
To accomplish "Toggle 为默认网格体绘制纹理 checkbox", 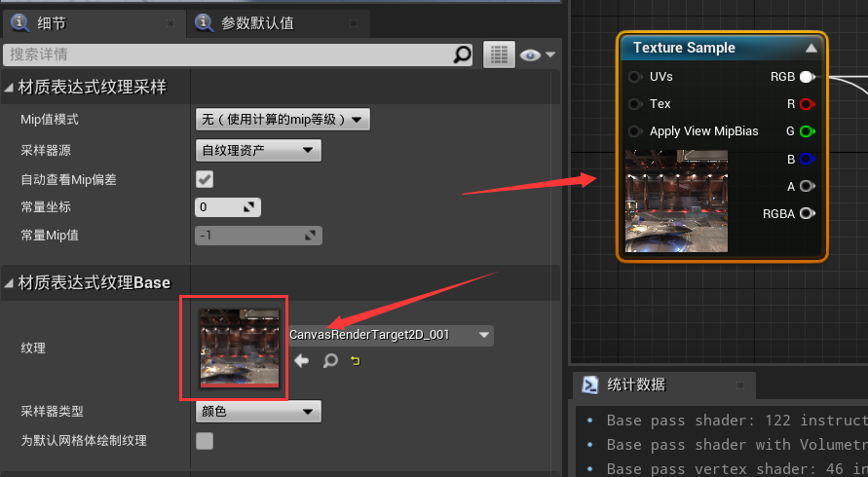I will click(x=205, y=441).
